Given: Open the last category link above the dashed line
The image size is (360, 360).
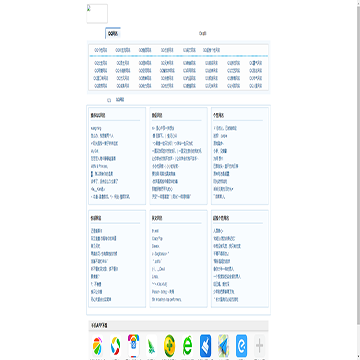Looking at the screenshot, I should tap(211, 50).
